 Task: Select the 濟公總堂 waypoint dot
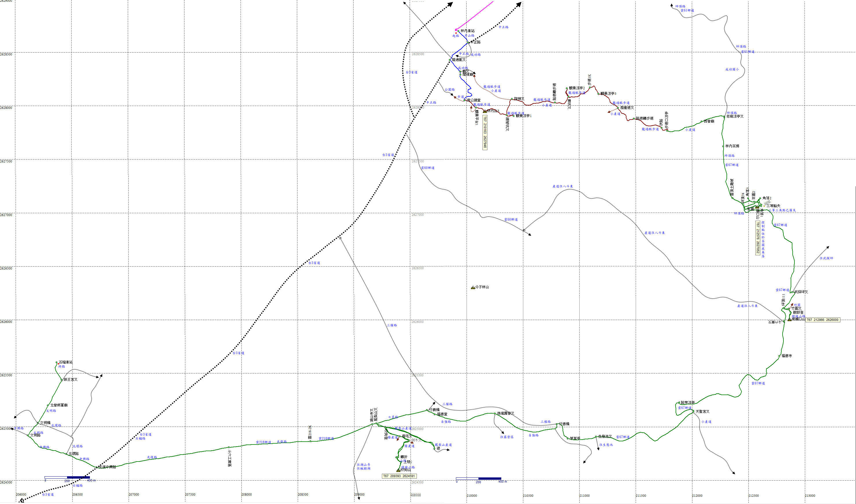pos(464,100)
